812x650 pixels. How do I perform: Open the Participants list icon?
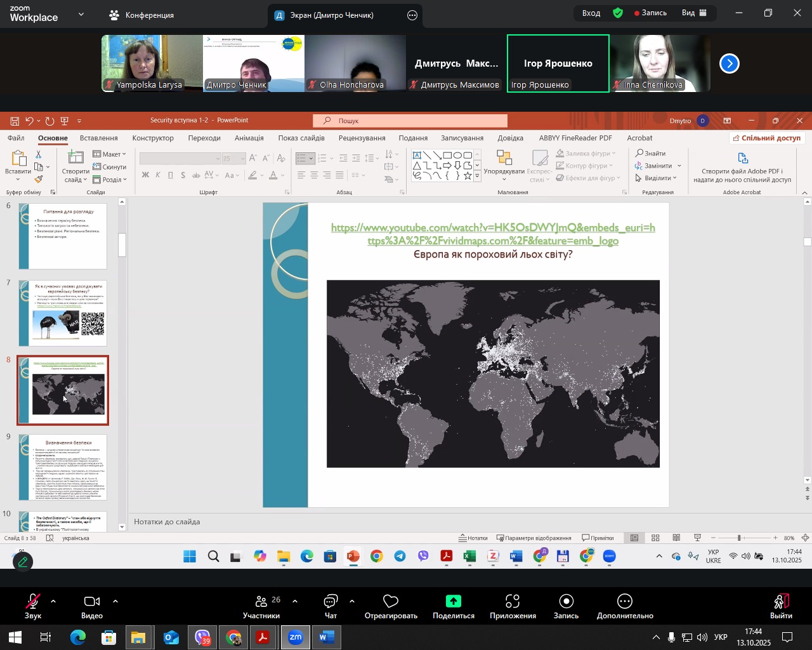261,601
